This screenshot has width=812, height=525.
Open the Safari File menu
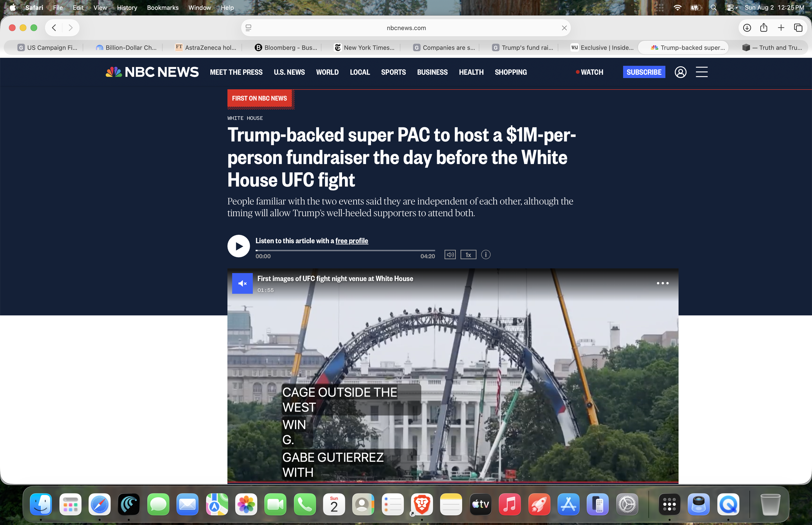click(58, 7)
